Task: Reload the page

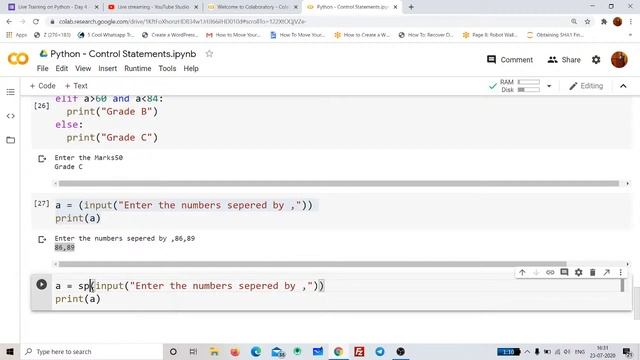Action: tap(36, 22)
